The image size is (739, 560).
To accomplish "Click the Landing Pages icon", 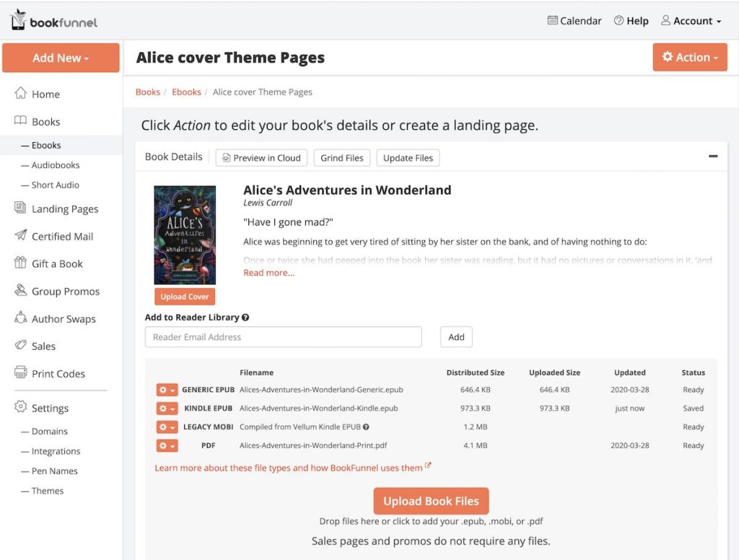I will pyautogui.click(x=20, y=207).
